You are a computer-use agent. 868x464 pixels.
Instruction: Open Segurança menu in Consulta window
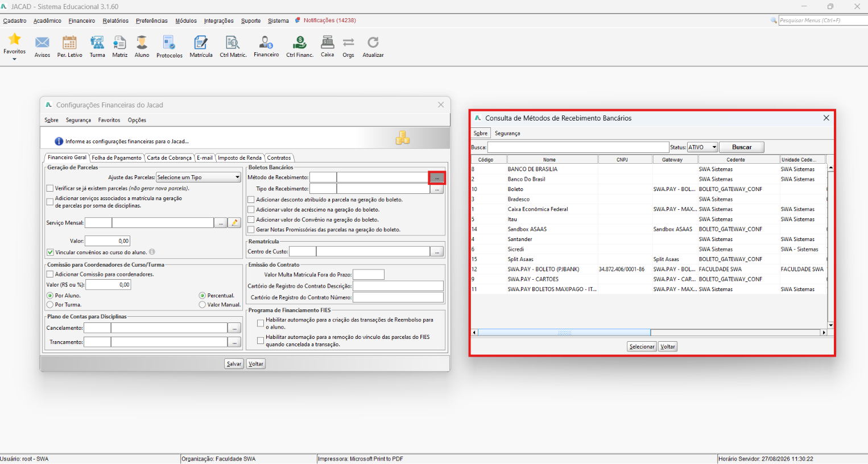[507, 133]
